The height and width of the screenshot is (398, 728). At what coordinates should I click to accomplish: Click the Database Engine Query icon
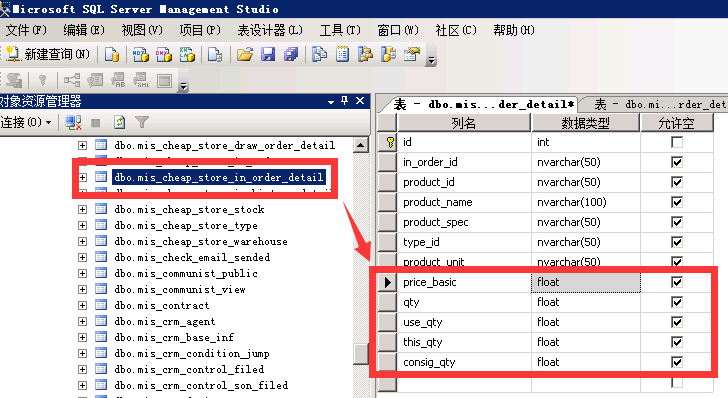click(111, 54)
